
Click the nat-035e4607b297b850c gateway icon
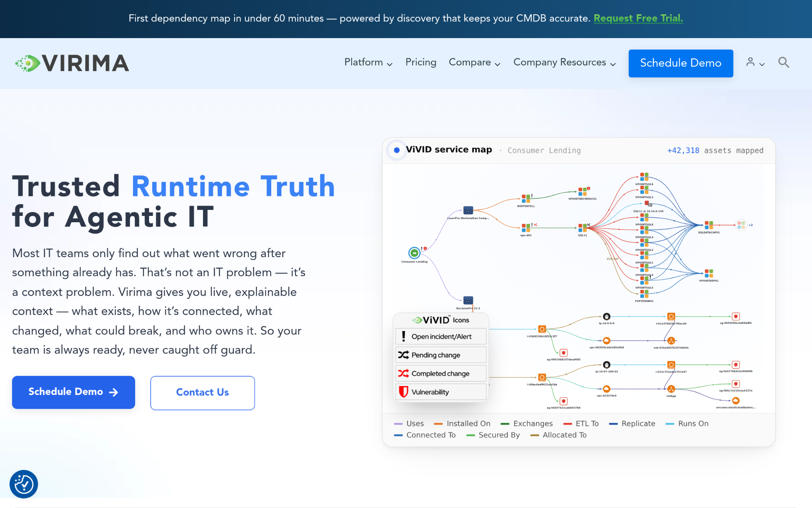[671, 341]
